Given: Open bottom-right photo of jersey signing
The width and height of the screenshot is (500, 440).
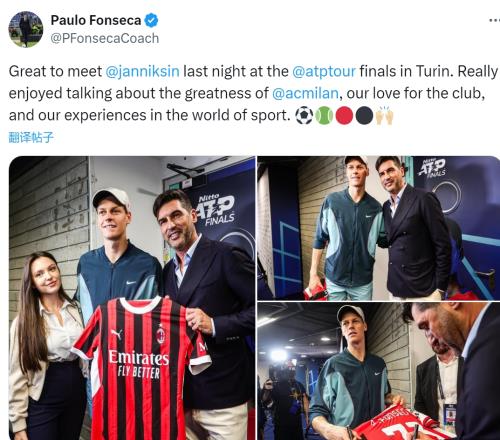Looking at the screenshot, I should (379, 371).
